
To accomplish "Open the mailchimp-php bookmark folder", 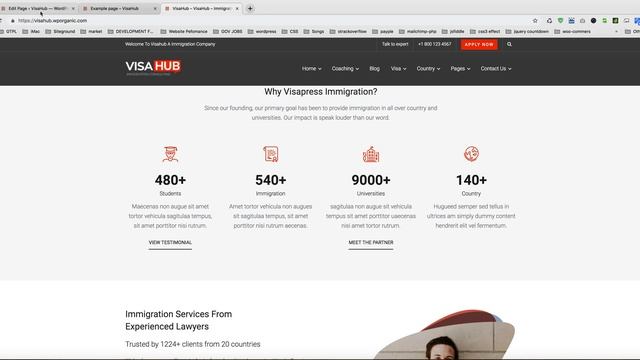I will (418, 31).
